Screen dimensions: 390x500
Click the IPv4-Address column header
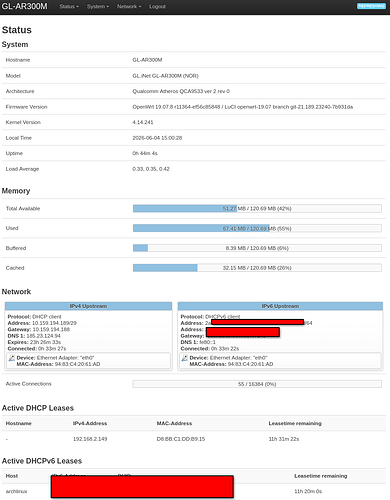pos(90,423)
